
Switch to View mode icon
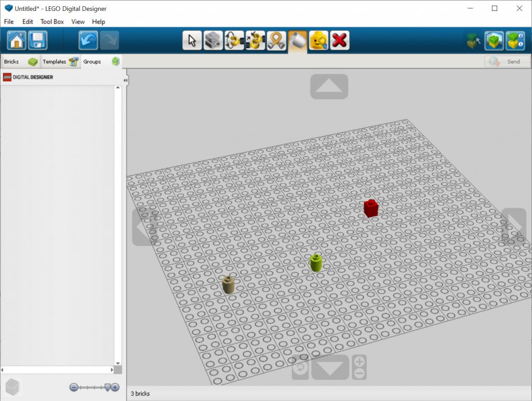click(494, 41)
